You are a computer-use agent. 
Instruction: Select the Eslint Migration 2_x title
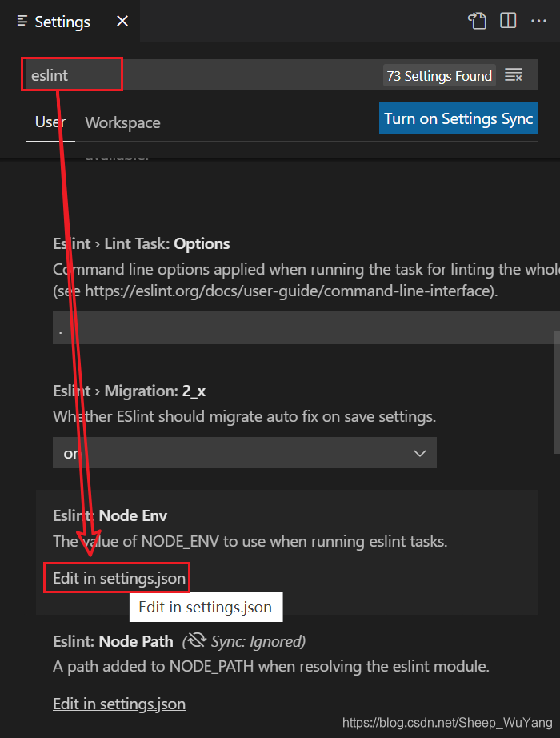pos(129,391)
